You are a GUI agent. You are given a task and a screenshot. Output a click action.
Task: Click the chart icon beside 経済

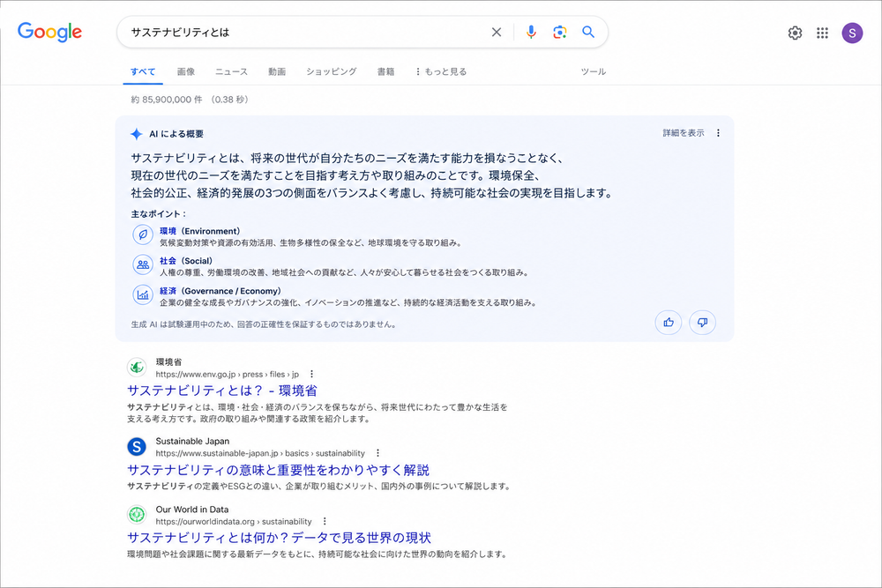pyautogui.click(x=143, y=294)
